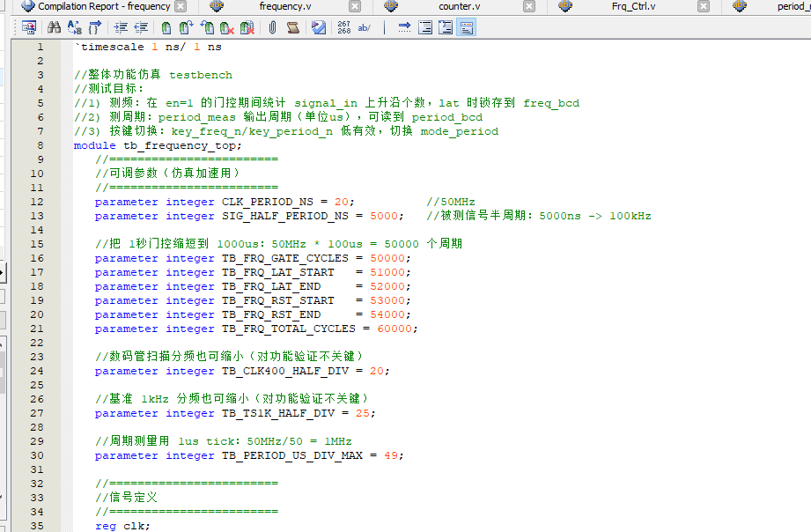Click the '//50MHz' comment on line 12
The width and height of the screenshot is (811, 532).
pyautogui.click(x=451, y=202)
